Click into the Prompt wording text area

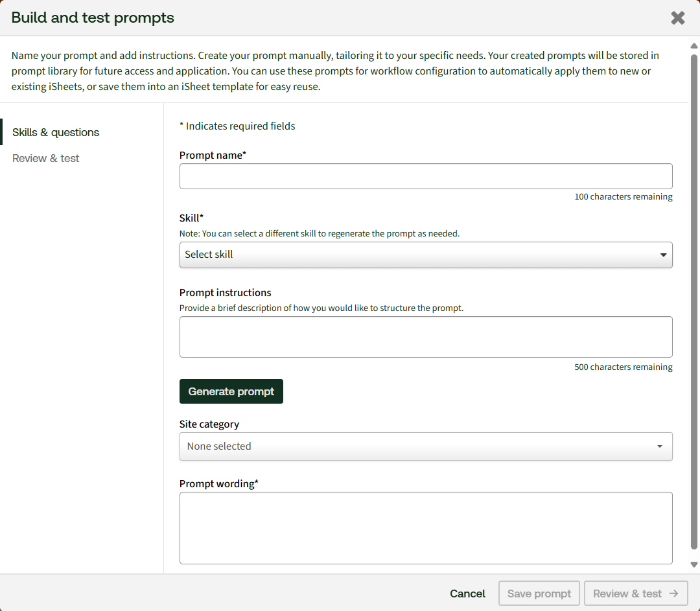pyautogui.click(x=425, y=527)
